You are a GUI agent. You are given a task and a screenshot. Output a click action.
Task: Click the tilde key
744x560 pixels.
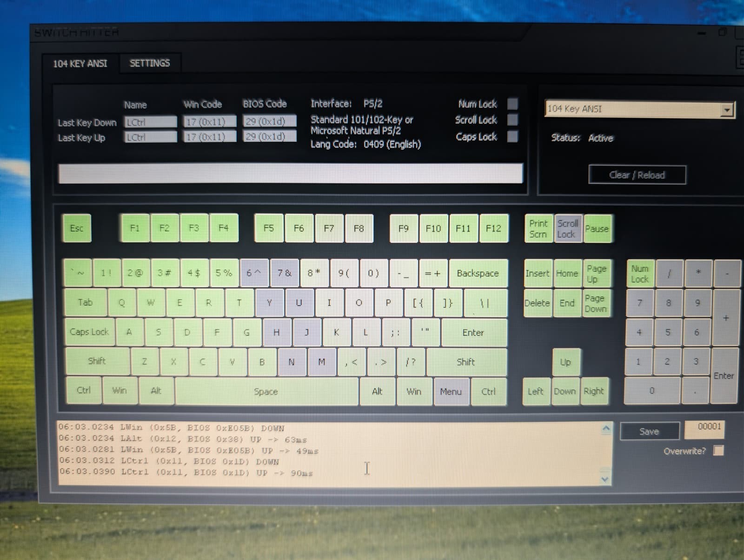pyautogui.click(x=77, y=273)
